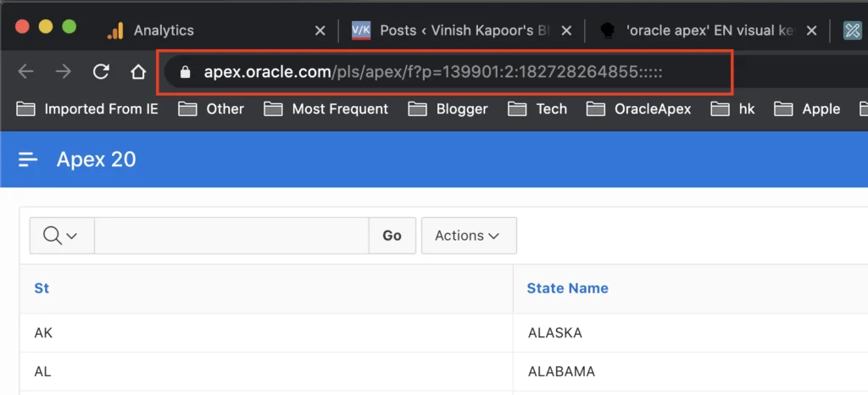Open the Actions dropdown menu
This screenshot has height=395, width=868.
(x=469, y=236)
